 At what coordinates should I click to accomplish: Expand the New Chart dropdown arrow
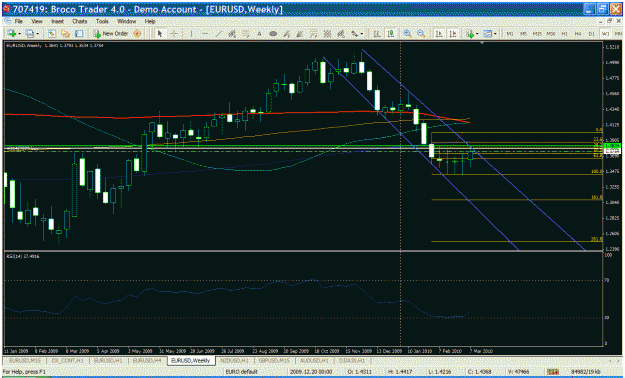pos(19,34)
